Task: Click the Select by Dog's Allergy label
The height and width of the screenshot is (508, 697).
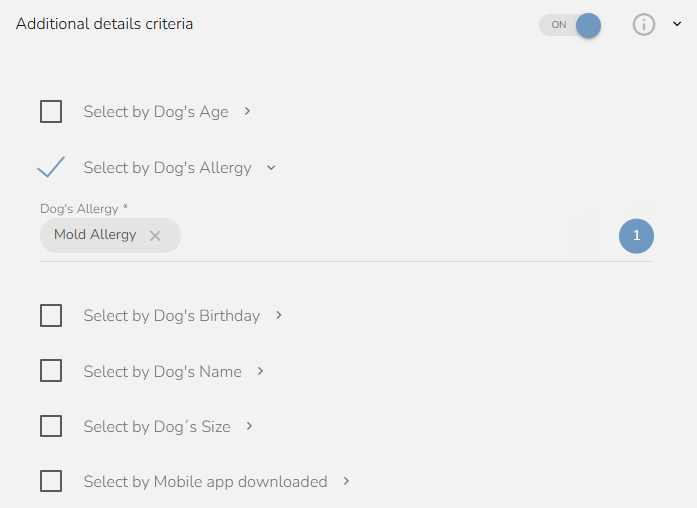Action: [x=168, y=168]
